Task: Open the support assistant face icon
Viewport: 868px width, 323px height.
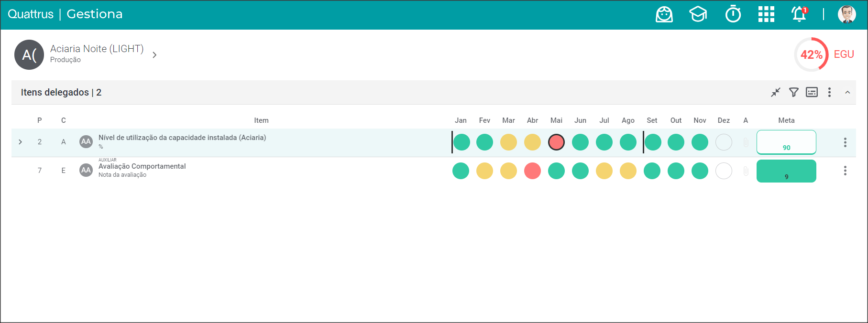Action: click(x=664, y=14)
